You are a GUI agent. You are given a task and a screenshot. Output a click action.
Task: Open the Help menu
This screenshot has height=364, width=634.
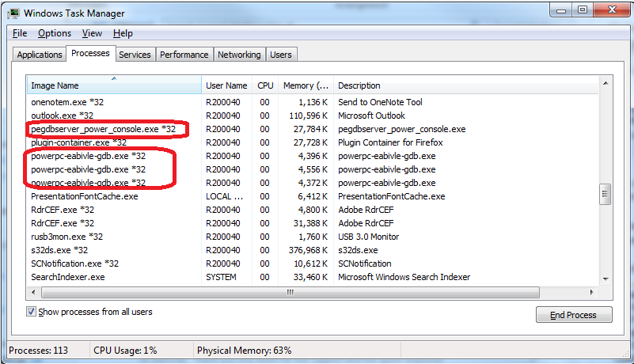pyautogui.click(x=123, y=33)
